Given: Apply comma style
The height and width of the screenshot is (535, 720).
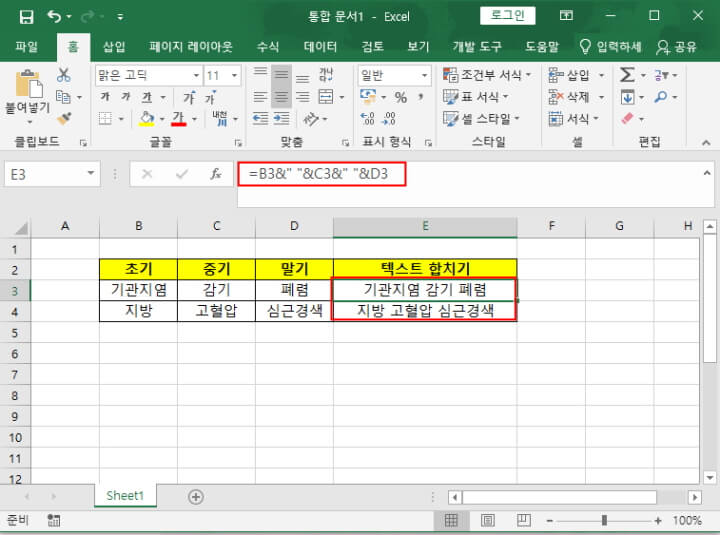Looking at the screenshot, I should 421,97.
